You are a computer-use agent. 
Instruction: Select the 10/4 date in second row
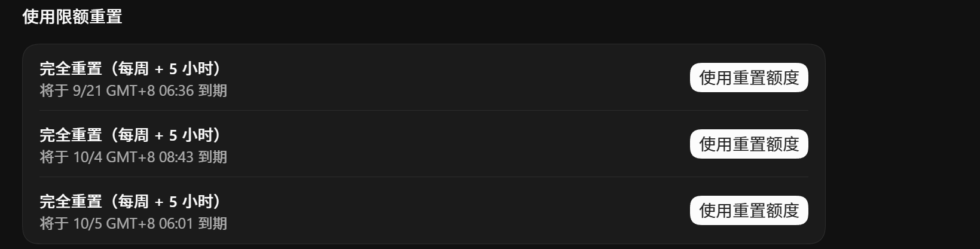(x=87, y=157)
